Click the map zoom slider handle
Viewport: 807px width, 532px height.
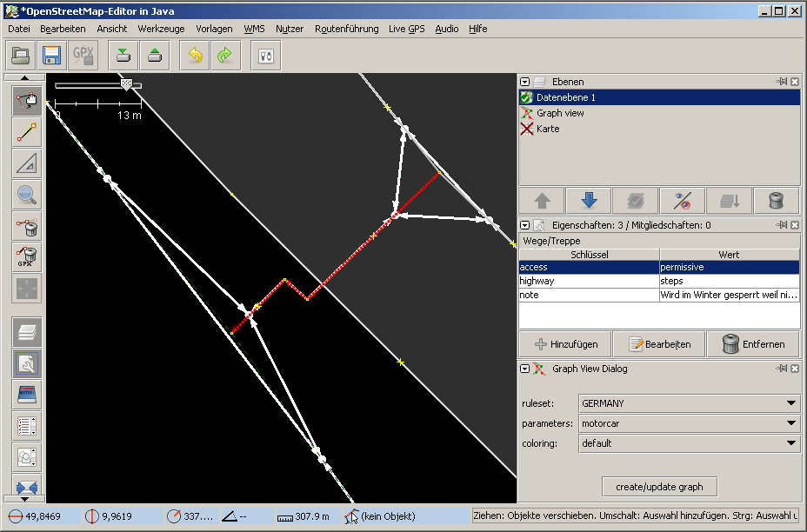pyautogui.click(x=126, y=84)
